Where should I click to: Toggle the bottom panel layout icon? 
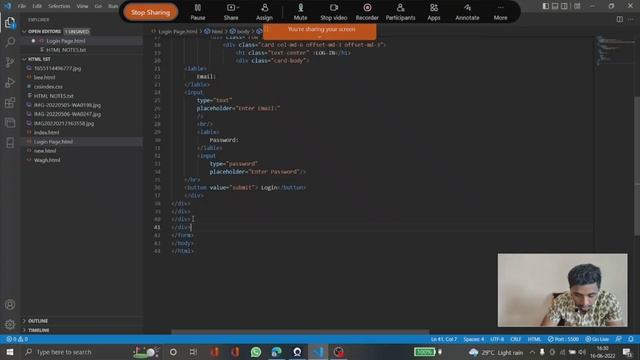[x=555, y=6]
